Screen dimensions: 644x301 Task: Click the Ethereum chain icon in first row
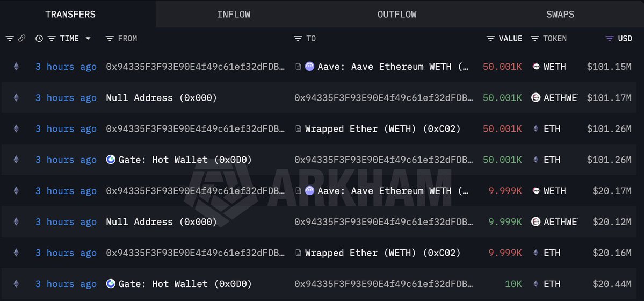click(x=16, y=67)
